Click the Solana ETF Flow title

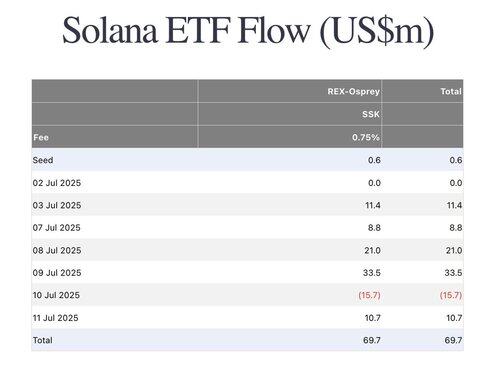(x=248, y=31)
